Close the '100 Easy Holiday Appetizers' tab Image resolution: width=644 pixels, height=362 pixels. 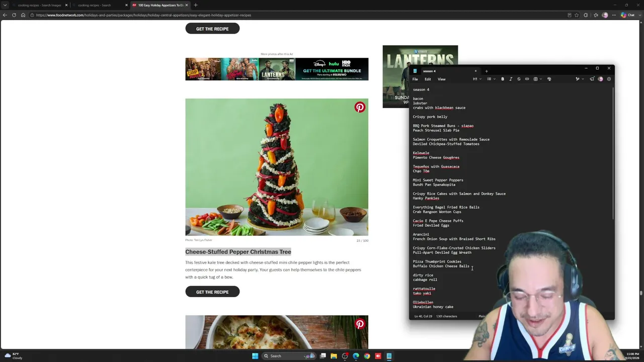187,5
